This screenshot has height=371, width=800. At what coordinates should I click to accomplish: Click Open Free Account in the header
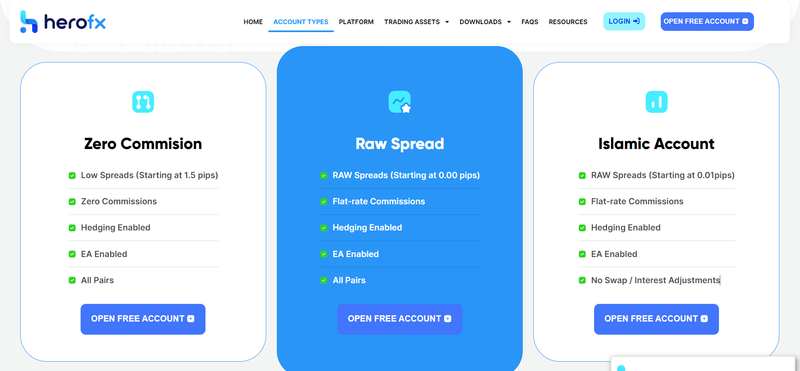coord(707,21)
